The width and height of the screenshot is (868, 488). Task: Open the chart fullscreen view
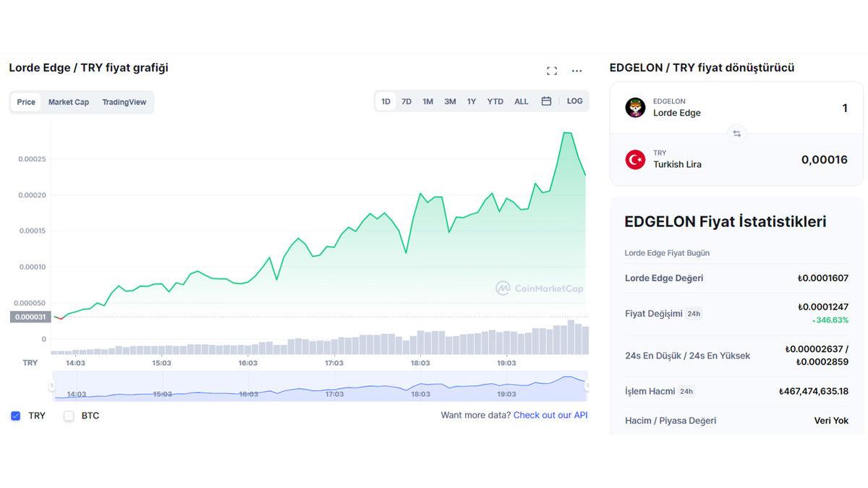point(552,70)
